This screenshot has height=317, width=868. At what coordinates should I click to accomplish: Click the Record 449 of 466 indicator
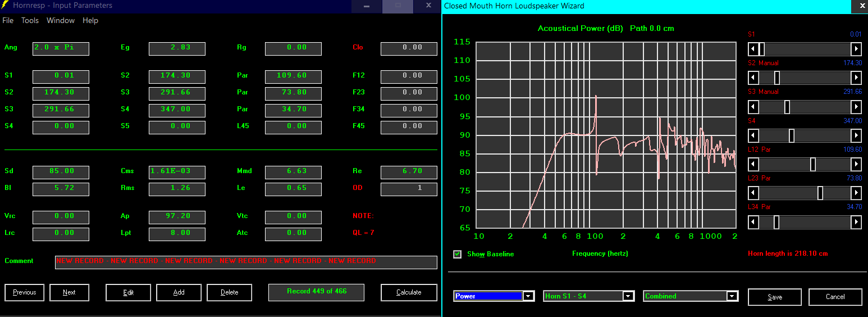click(317, 292)
